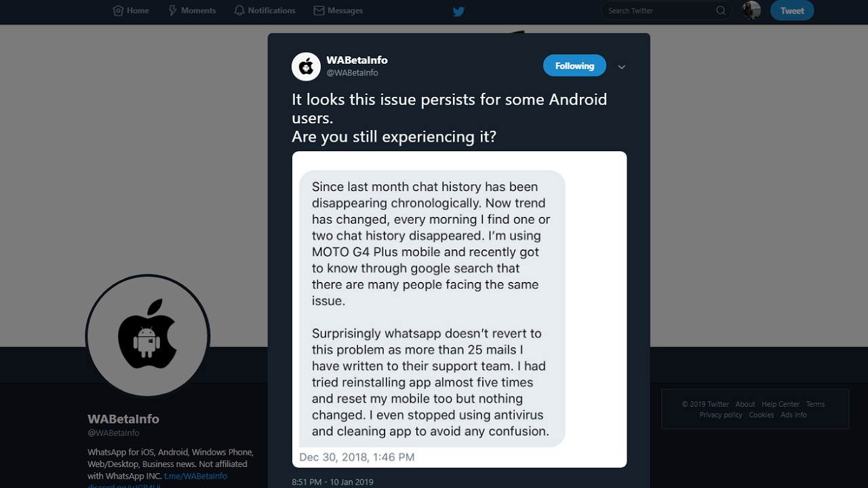This screenshot has width=868, height=488.
Task: Click the Tweet button
Action: pos(792,10)
